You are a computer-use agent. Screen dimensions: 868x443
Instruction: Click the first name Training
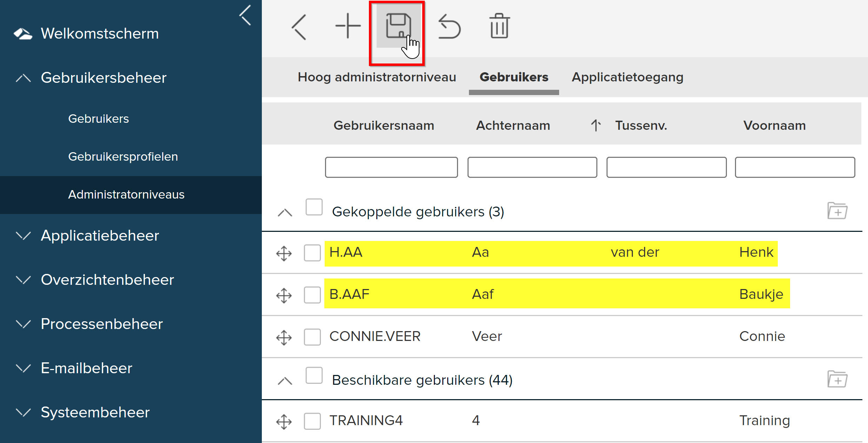(764, 421)
